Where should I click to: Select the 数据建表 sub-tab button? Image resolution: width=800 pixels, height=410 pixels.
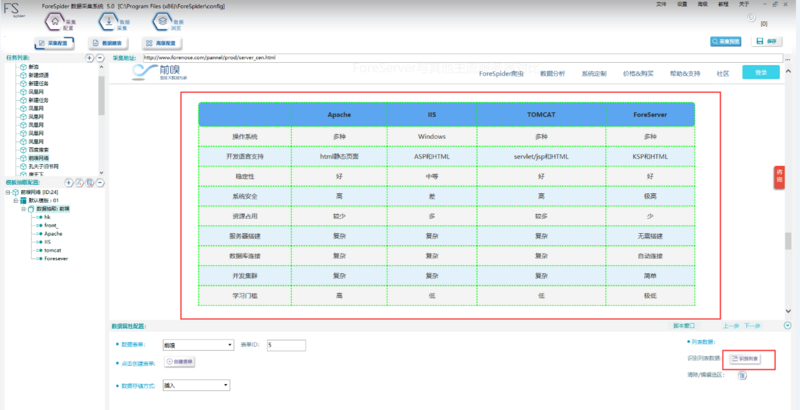pyautogui.click(x=108, y=43)
